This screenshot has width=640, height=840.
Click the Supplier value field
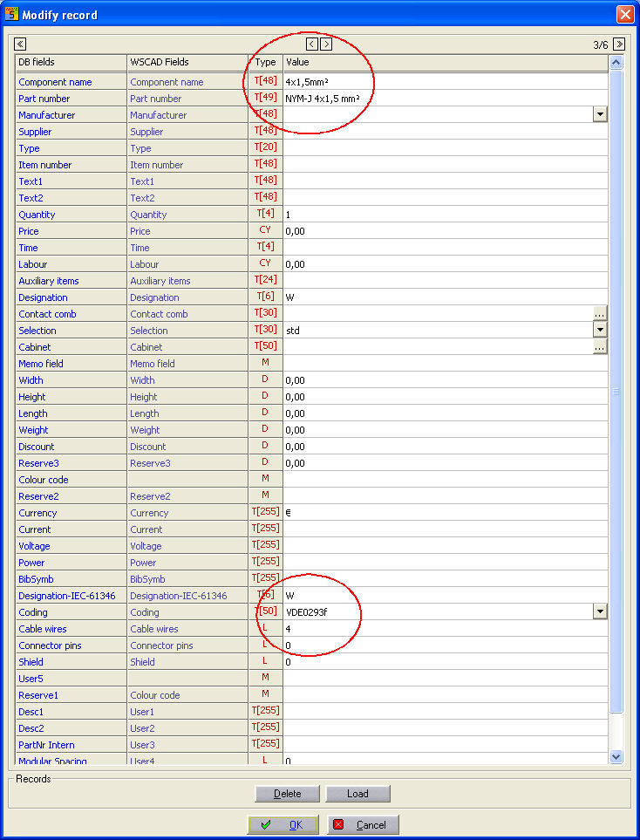[x=446, y=132]
